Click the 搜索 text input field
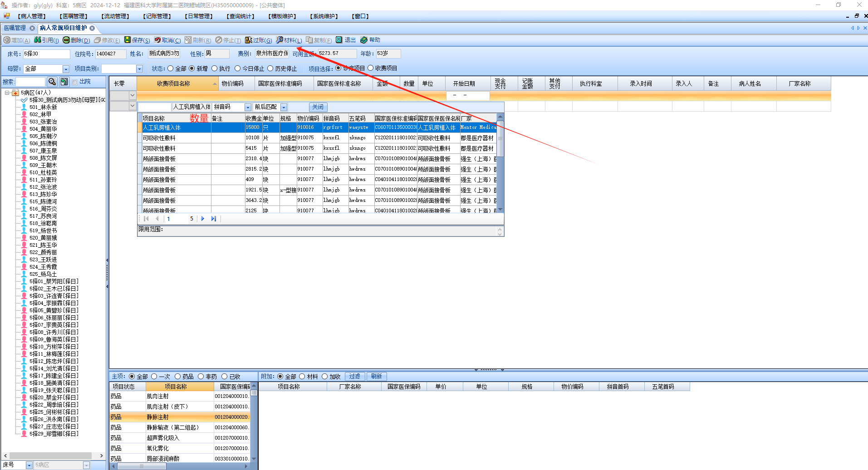Screen dimensions: 868x470 [30, 82]
